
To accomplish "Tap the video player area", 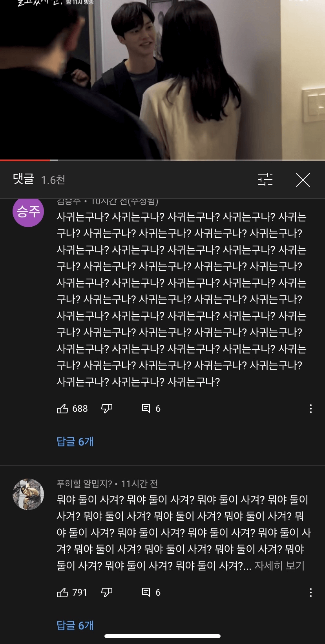I will click(x=162, y=79).
